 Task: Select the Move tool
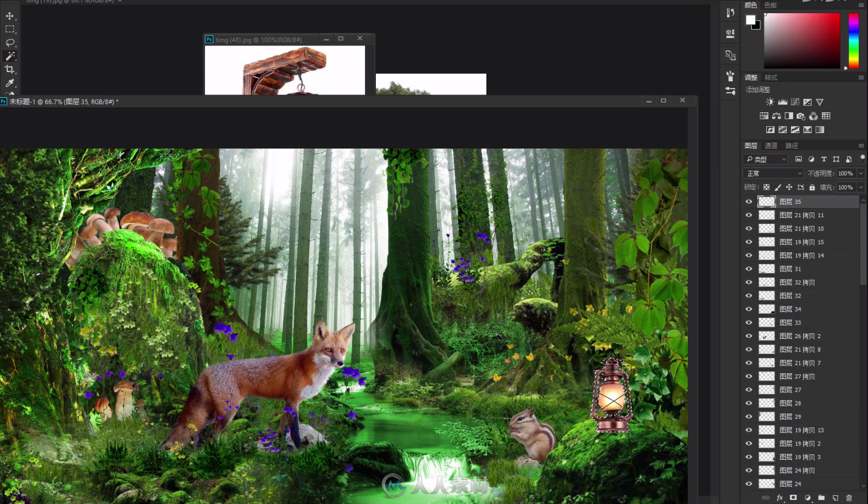click(10, 16)
